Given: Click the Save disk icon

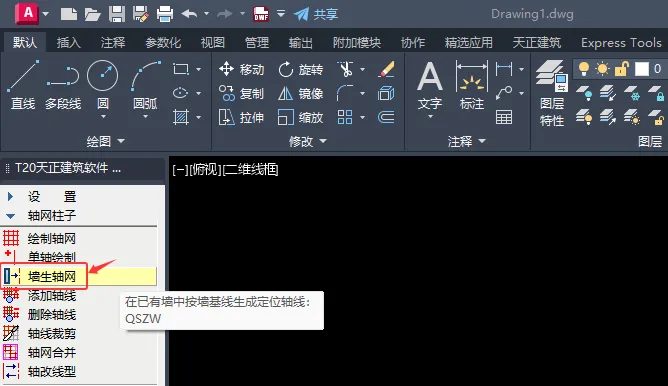Looking at the screenshot, I should [117, 14].
